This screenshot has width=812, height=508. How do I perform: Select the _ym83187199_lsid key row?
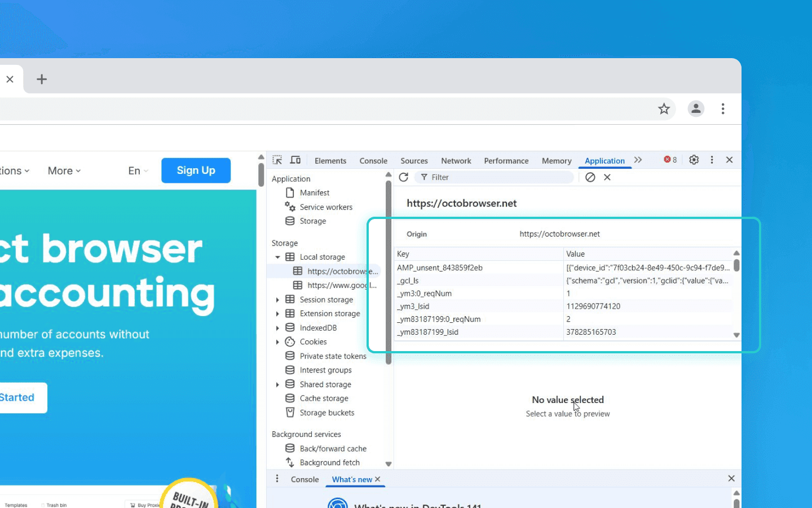tap(479, 332)
